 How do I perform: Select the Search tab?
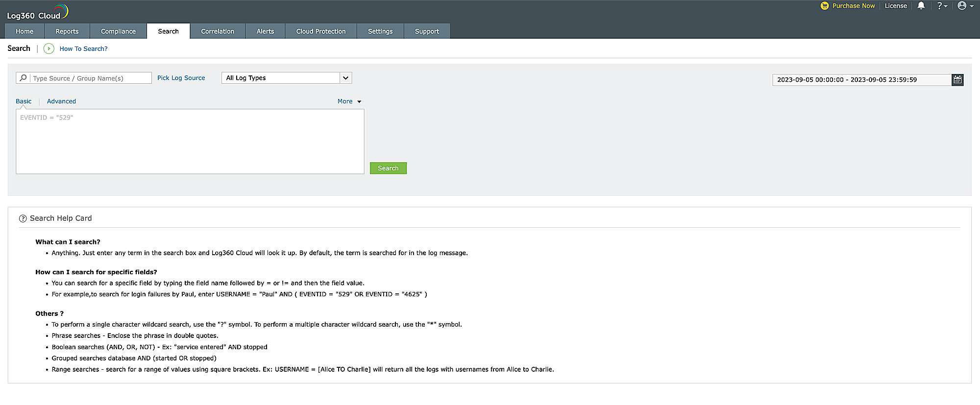[168, 31]
